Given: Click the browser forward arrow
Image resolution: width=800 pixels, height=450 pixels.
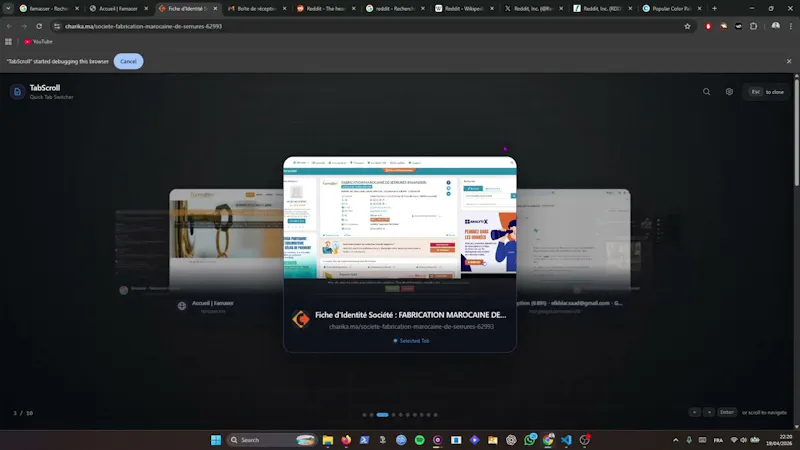Looking at the screenshot, I should point(24,26).
